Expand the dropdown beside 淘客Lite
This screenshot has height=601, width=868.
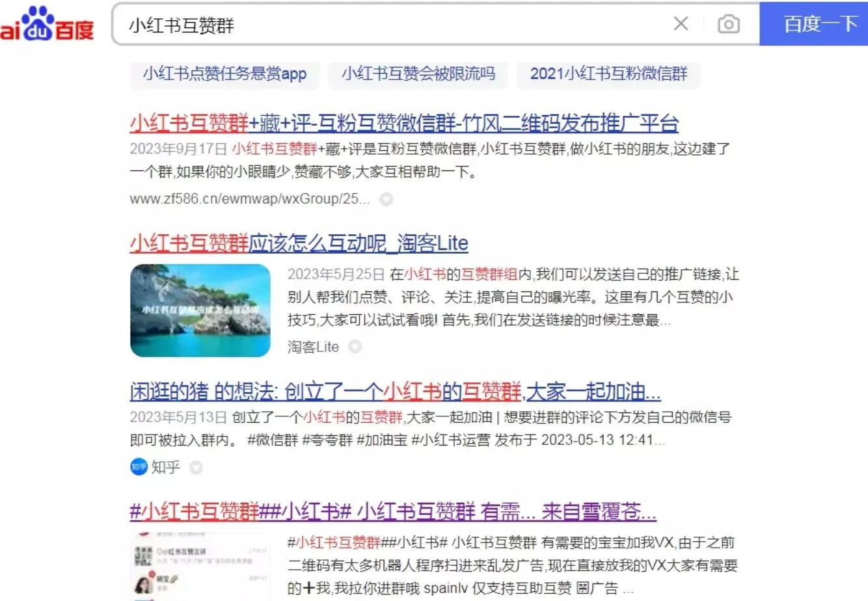tap(355, 347)
